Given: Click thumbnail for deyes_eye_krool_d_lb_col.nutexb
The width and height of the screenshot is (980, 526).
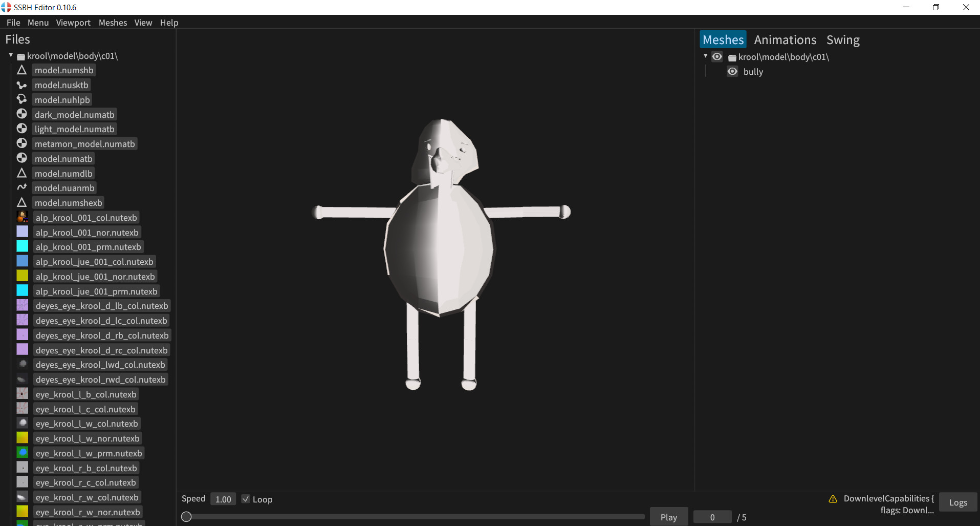Looking at the screenshot, I should (23, 305).
